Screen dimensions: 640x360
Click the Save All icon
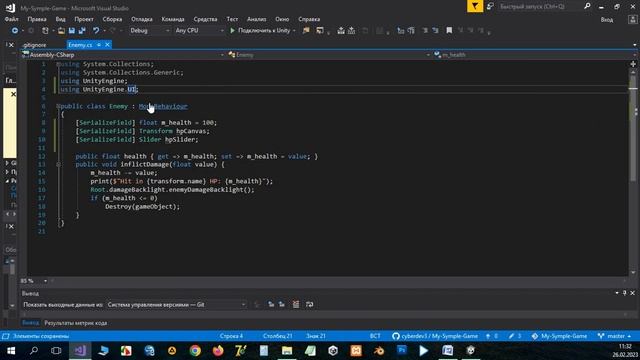82,31
